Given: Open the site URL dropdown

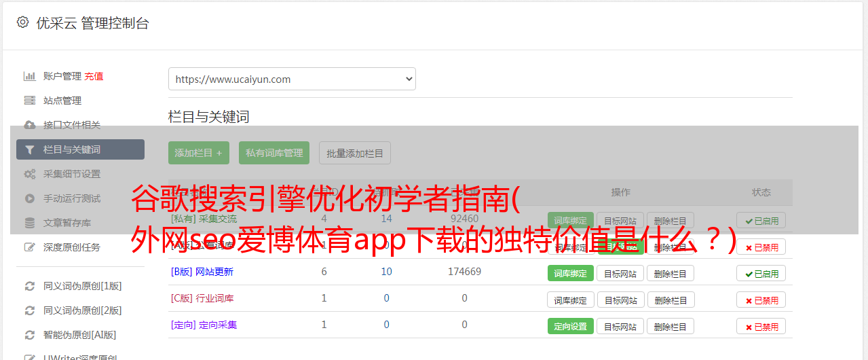Looking at the screenshot, I should click(292, 79).
